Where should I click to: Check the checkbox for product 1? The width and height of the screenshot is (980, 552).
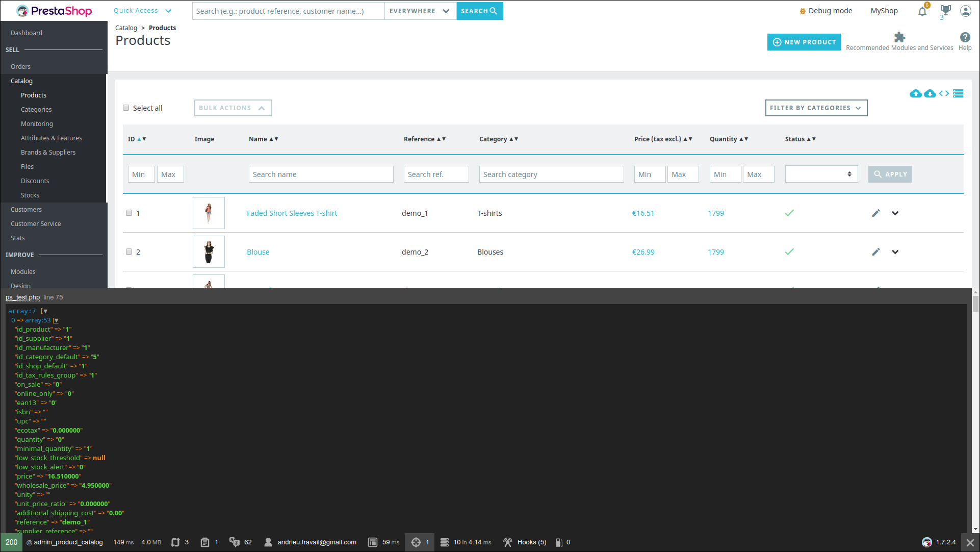pyautogui.click(x=129, y=213)
